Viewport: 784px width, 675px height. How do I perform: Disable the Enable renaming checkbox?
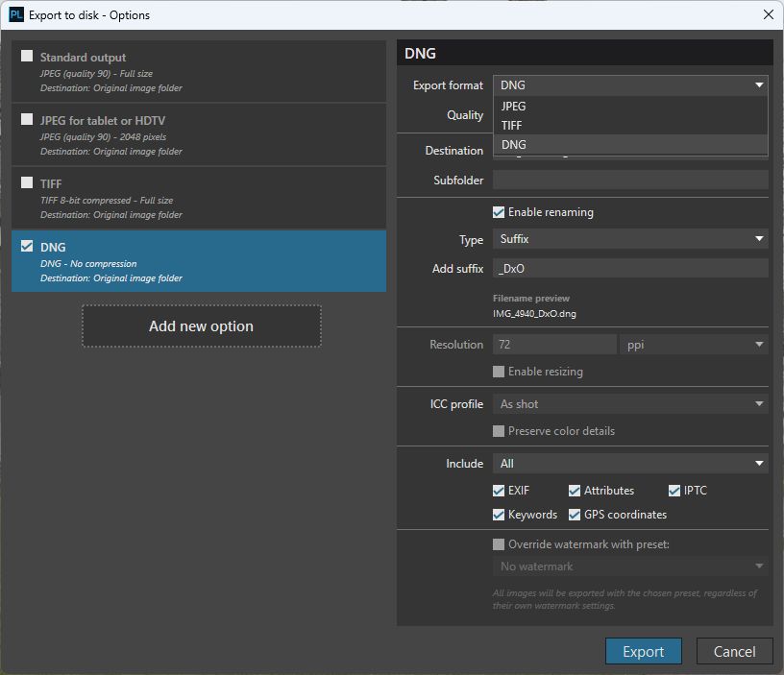499,212
